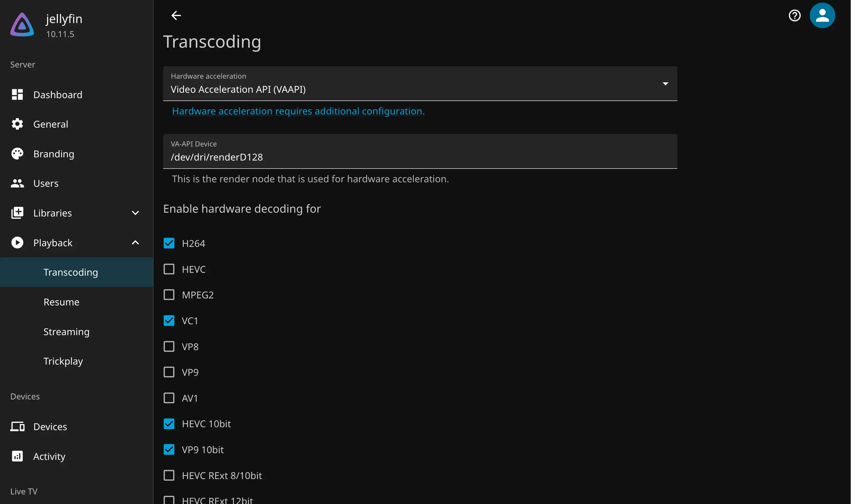Check the AV1 decoding option

pos(169,398)
